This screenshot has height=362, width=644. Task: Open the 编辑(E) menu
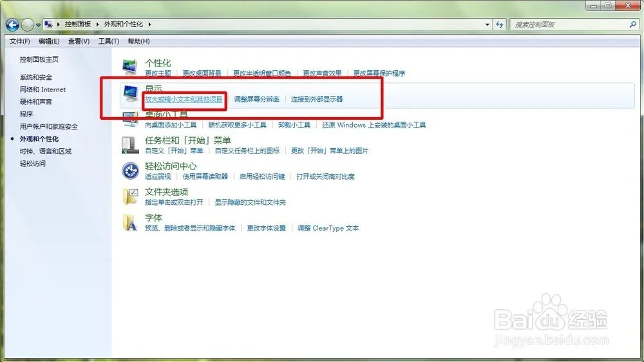click(49, 41)
